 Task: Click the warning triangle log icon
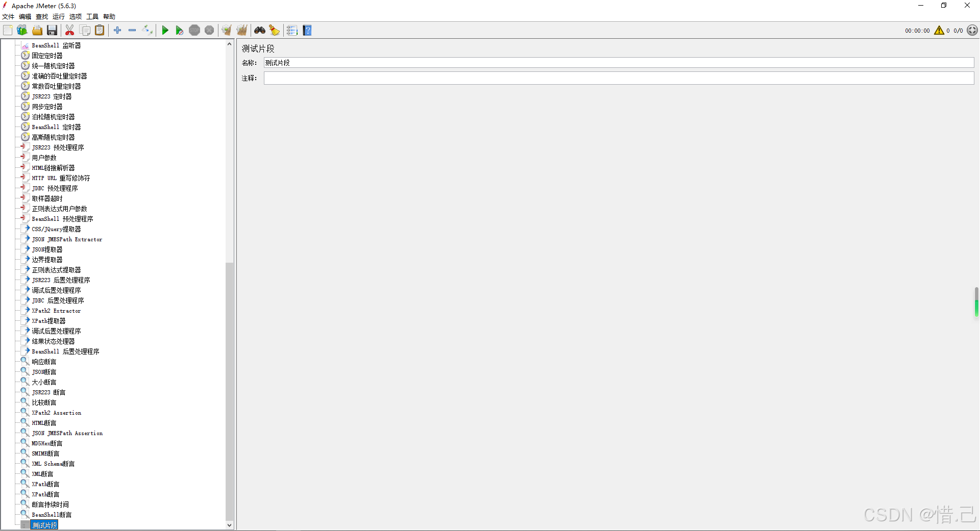[939, 31]
